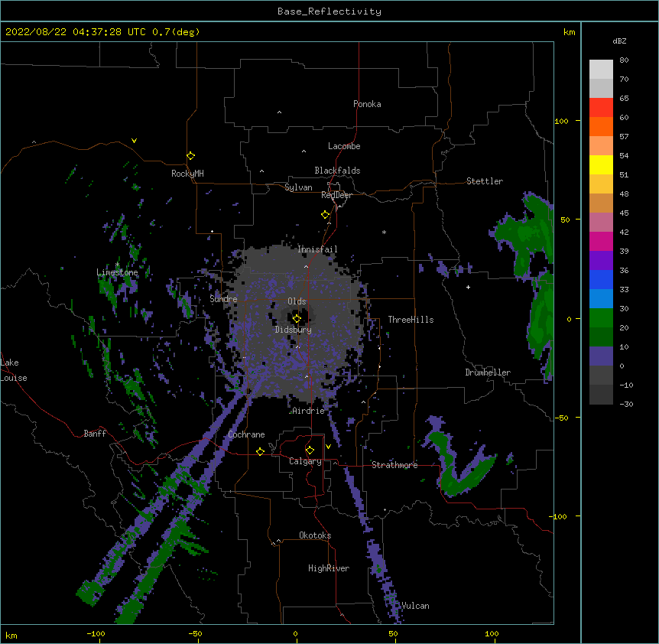Click the Innisfail city label
The height and width of the screenshot is (644, 659).
317,249
